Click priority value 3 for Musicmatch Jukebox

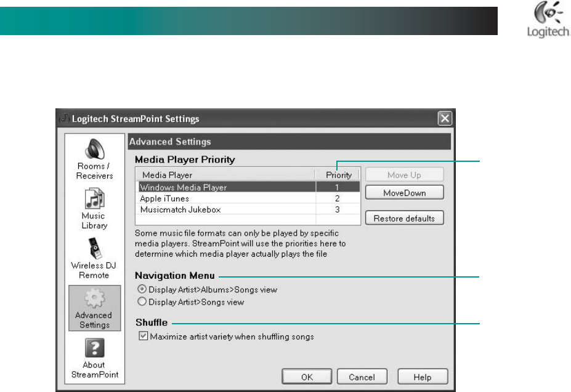click(337, 209)
